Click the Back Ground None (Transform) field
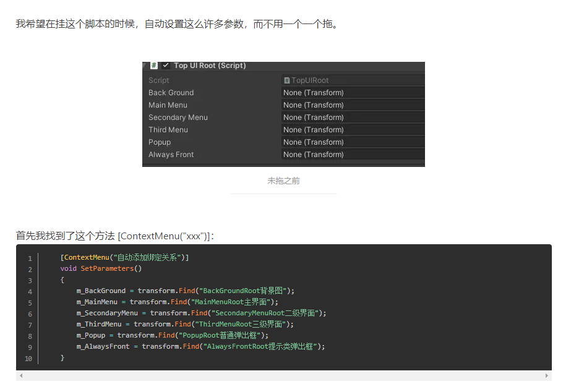The image size is (571, 392). 353,93
